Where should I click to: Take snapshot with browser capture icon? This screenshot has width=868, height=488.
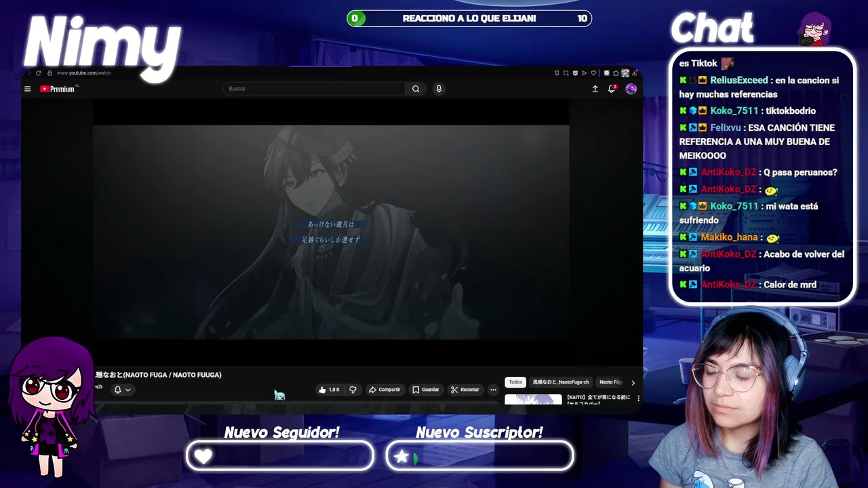[566, 73]
